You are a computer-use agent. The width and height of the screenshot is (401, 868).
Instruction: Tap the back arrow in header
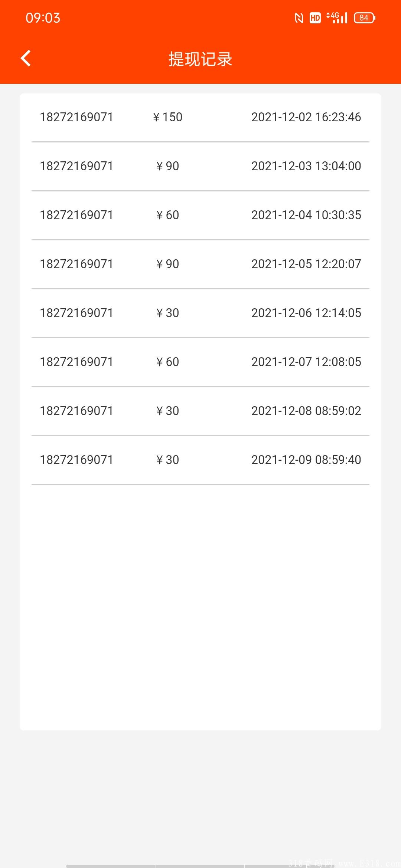[25, 59]
